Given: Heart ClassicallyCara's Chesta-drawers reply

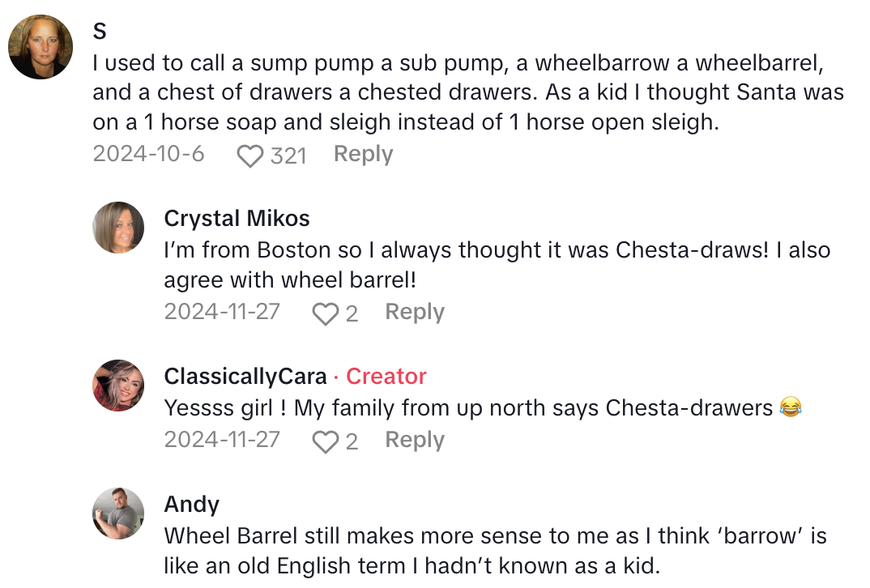Looking at the screenshot, I should 325,441.
